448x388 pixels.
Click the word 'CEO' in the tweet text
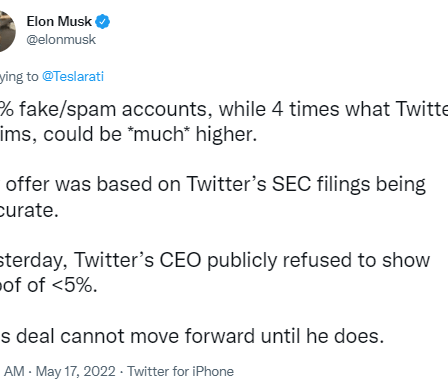[x=180, y=260]
